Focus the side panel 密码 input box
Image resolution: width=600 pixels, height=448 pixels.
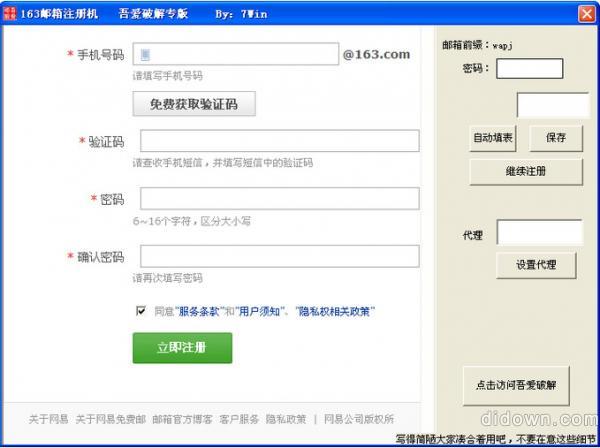pos(530,68)
